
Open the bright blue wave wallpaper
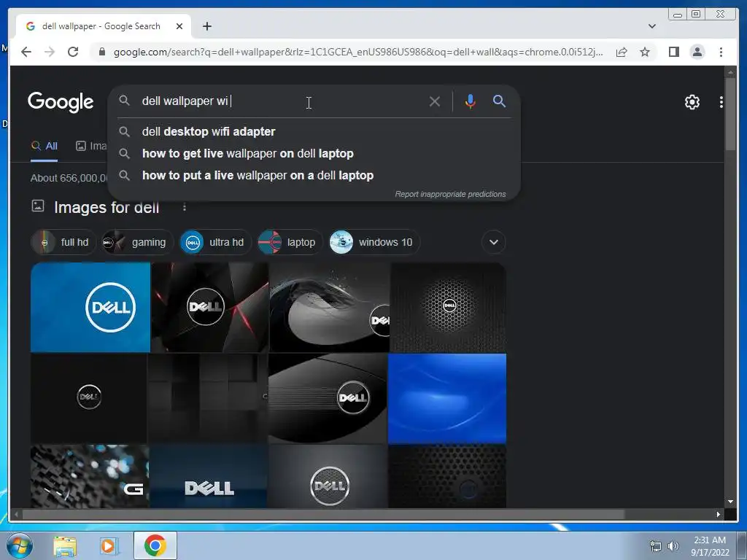click(x=447, y=398)
